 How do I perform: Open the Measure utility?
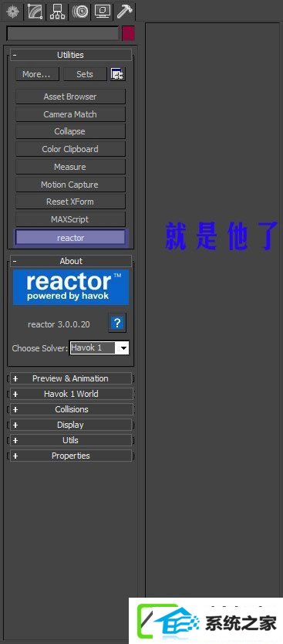(70, 167)
